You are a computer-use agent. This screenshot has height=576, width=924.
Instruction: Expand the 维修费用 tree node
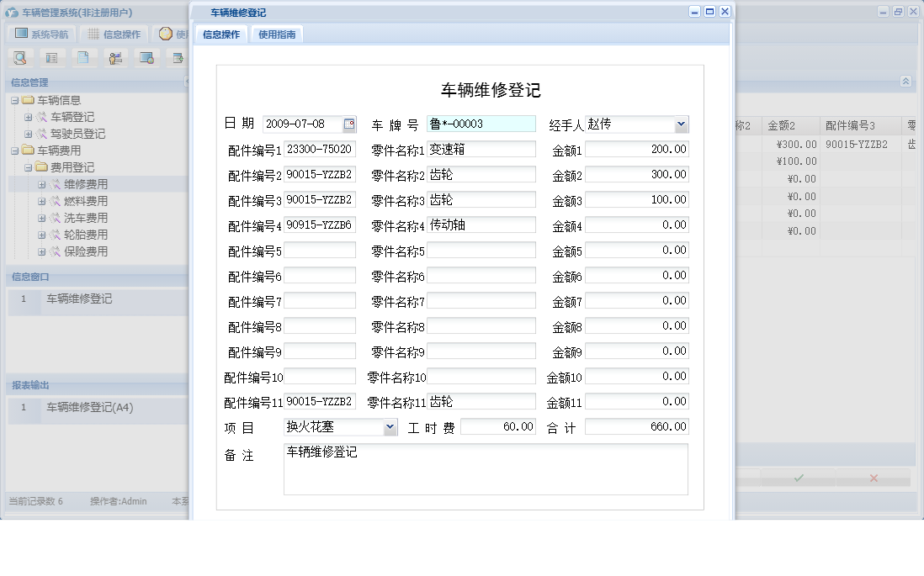(x=40, y=184)
